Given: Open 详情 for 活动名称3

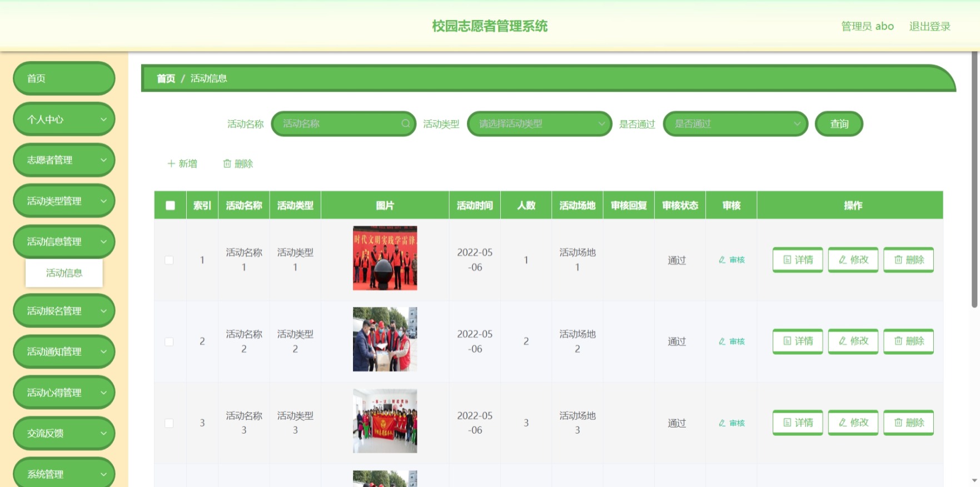Looking at the screenshot, I should (798, 423).
